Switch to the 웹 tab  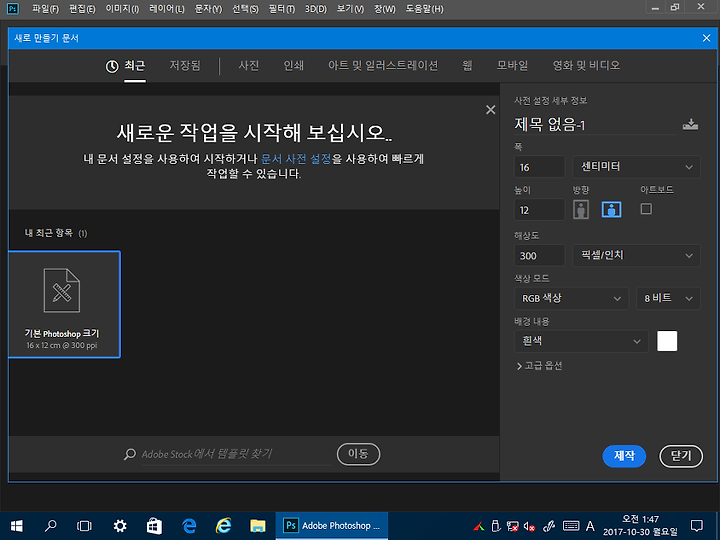click(x=467, y=66)
